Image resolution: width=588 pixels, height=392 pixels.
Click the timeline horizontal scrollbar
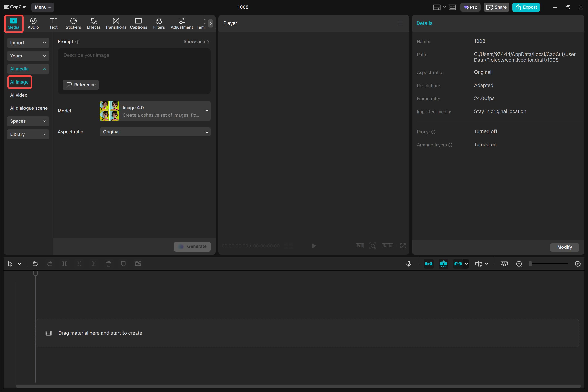[298, 386]
